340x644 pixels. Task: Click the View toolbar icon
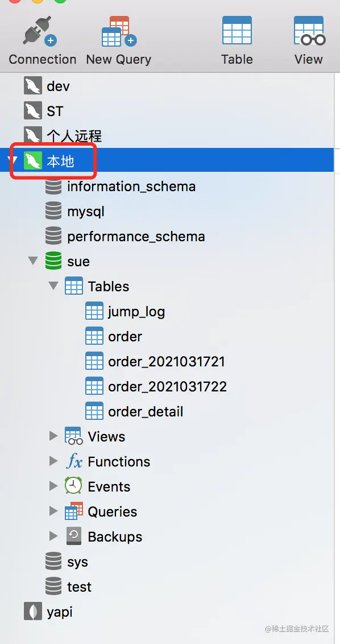coord(309,30)
